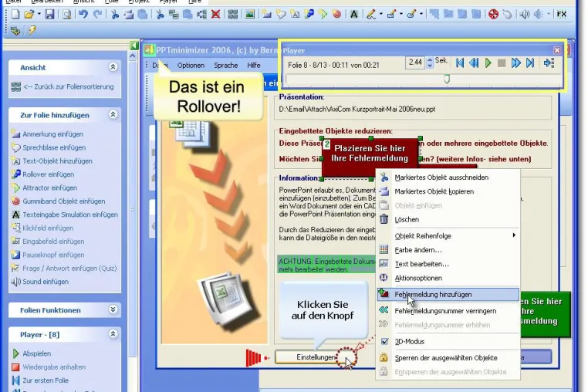Create a new project with the blank page icon
This screenshot has height=392, width=588.
tap(15, 14)
